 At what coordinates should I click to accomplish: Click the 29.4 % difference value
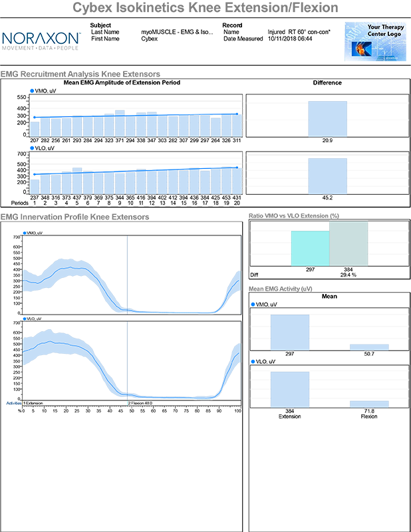click(x=348, y=275)
